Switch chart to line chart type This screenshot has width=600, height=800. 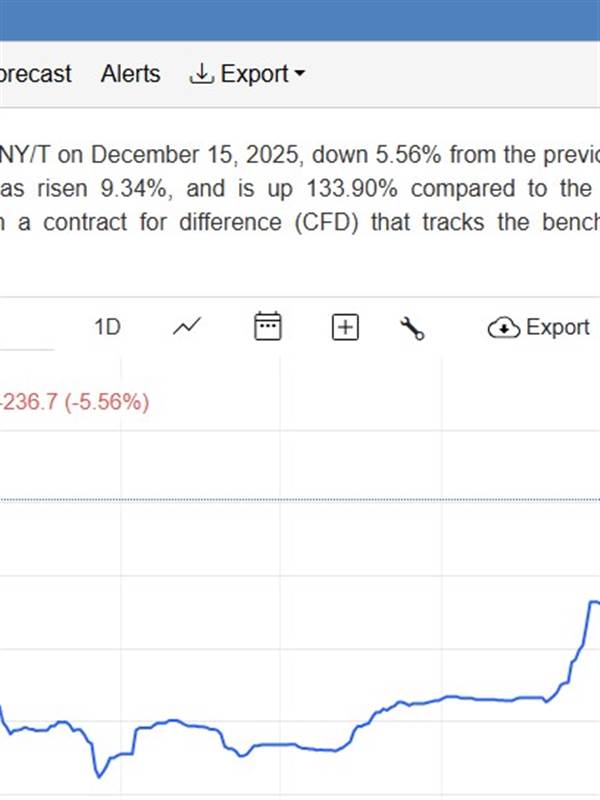(187, 327)
